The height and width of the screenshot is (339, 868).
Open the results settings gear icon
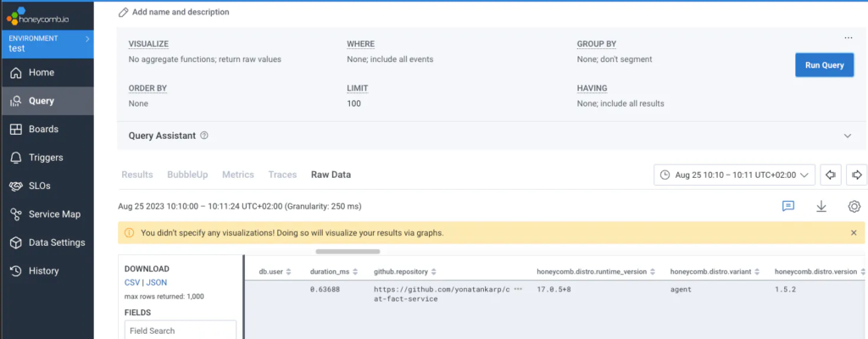coord(854,206)
